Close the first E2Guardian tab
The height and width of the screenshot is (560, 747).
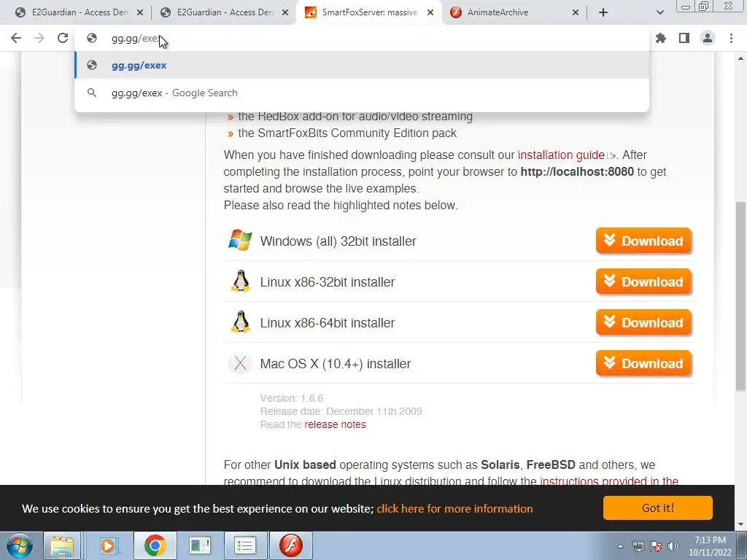[x=140, y=13]
